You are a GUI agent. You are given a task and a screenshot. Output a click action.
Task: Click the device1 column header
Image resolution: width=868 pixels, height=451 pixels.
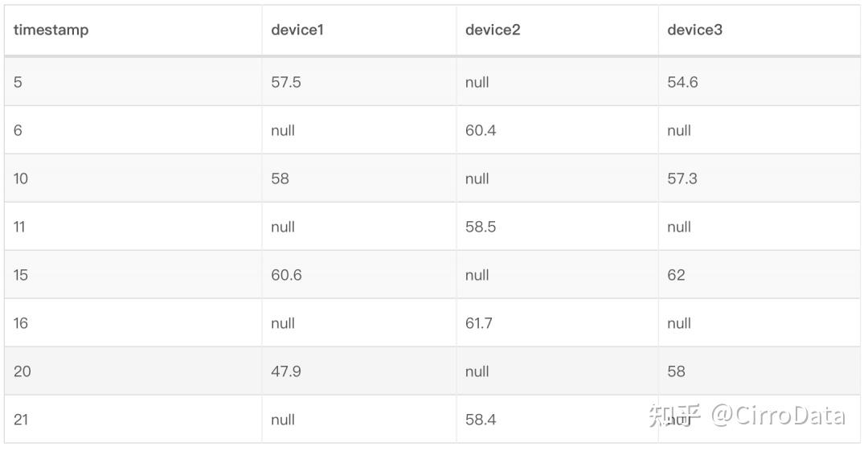[x=297, y=31]
